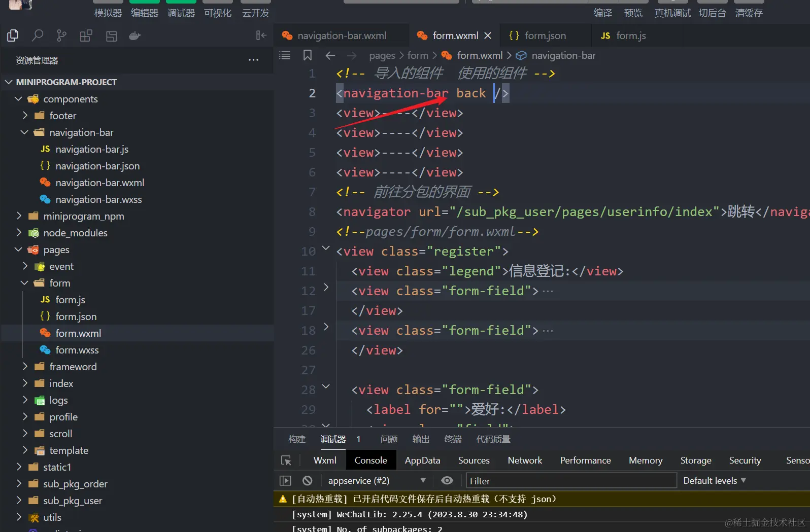
Task: Open the explorer more actions ellipsis
Action: coord(253,60)
